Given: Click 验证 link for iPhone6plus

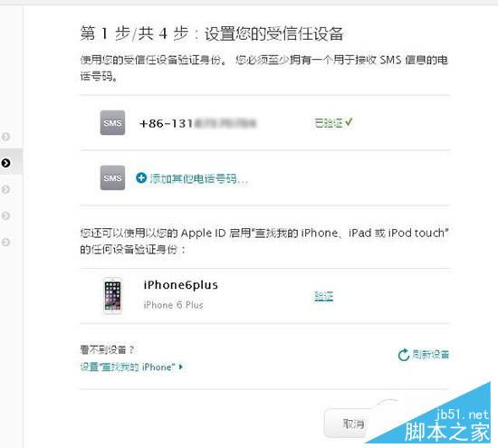Looking at the screenshot, I should 323,296.
